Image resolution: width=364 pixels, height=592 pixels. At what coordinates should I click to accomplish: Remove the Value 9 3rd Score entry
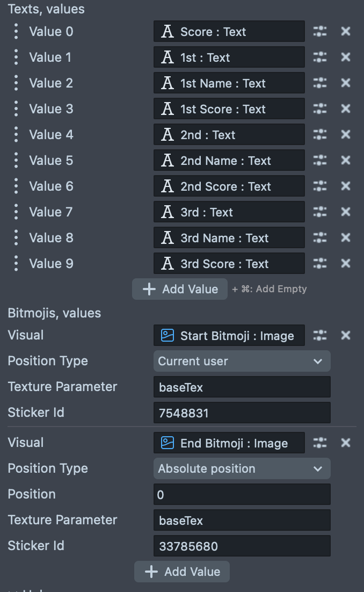point(346,264)
